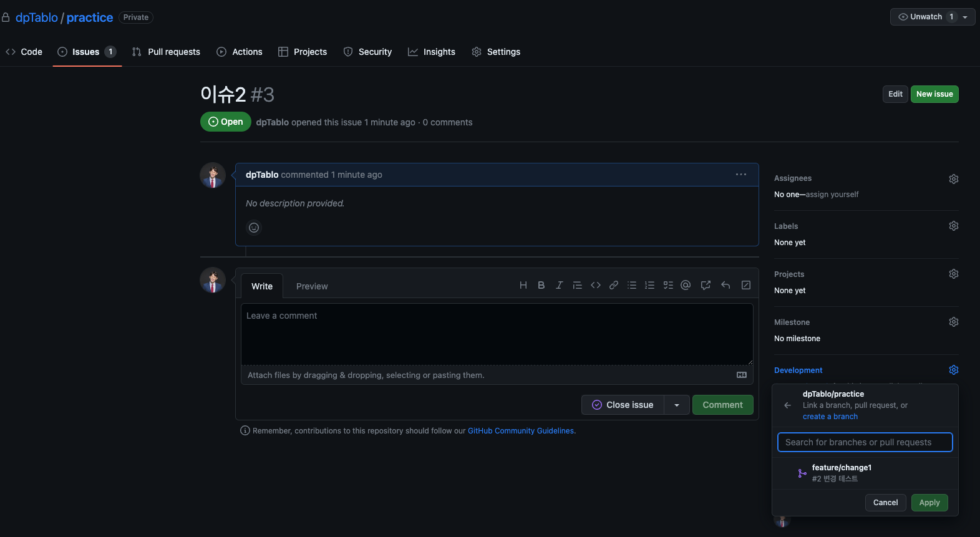The image size is (980, 537).
Task: Open Milestone settings gear
Action: point(954,322)
